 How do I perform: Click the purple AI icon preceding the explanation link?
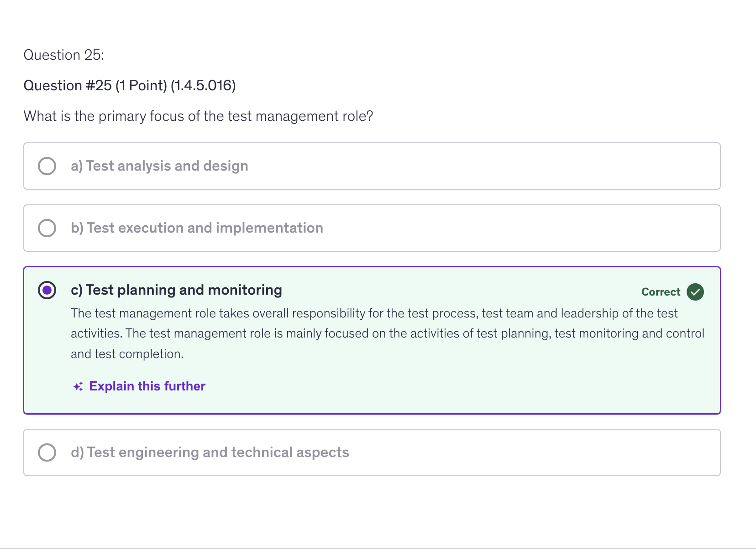[78, 386]
